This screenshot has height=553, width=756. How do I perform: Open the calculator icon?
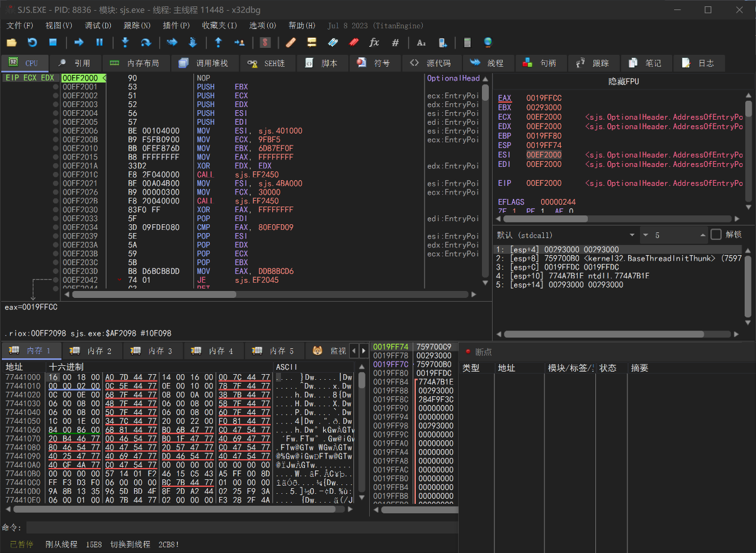point(467,42)
